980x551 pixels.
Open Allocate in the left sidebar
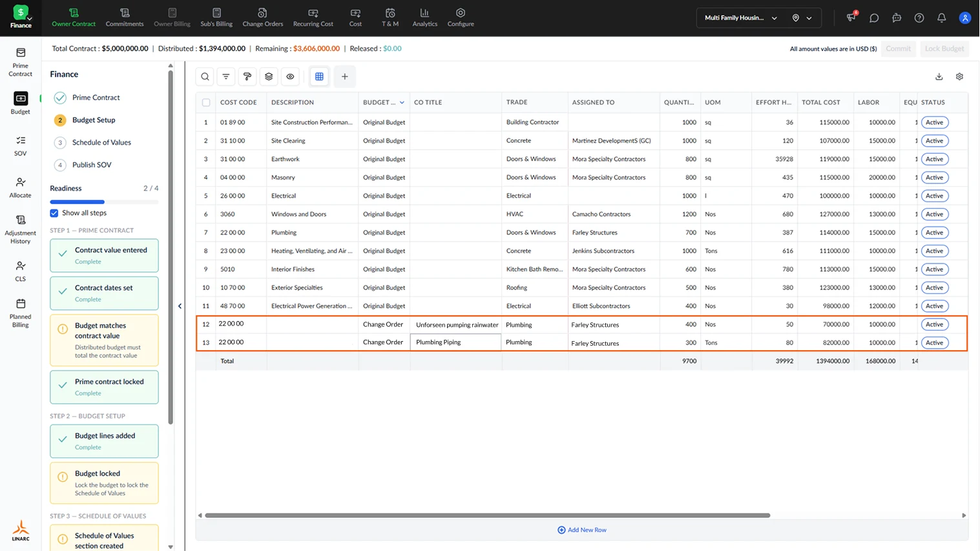[x=21, y=187]
